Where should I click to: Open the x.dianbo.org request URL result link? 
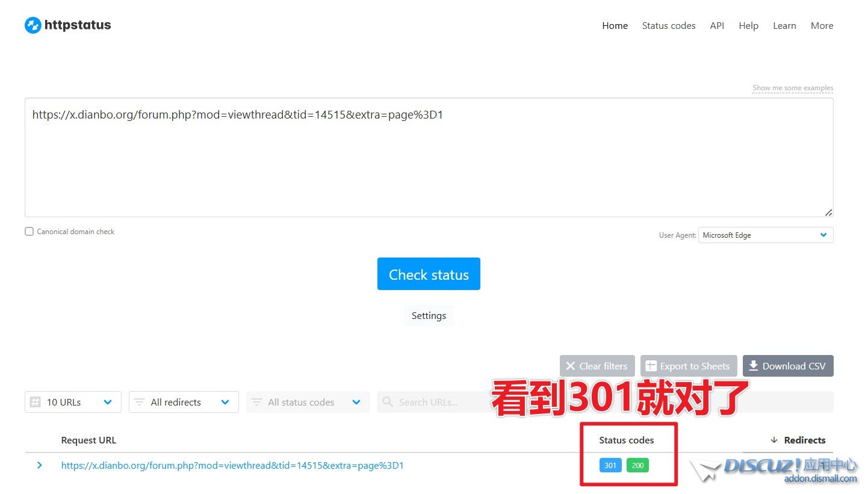[232, 465]
